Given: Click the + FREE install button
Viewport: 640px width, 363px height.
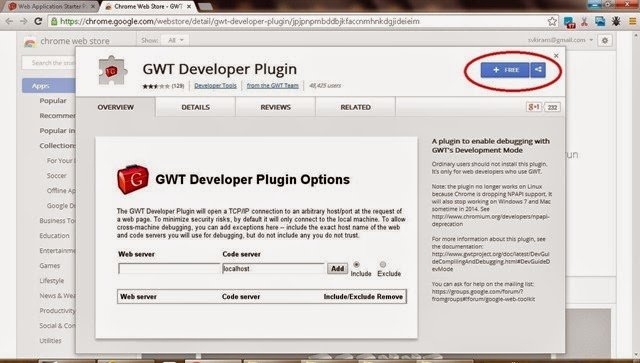Looking at the screenshot, I should point(505,70).
